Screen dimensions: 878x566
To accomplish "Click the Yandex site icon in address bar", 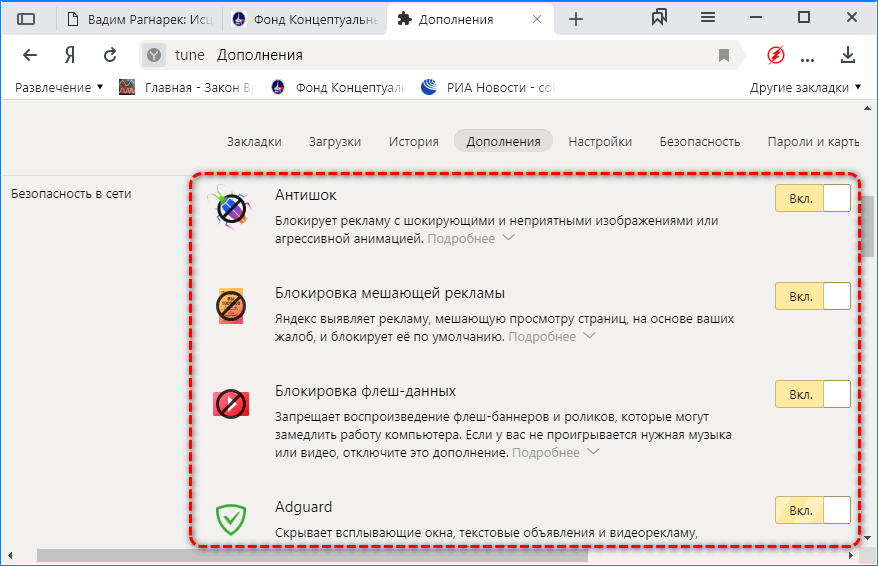I will [x=154, y=55].
